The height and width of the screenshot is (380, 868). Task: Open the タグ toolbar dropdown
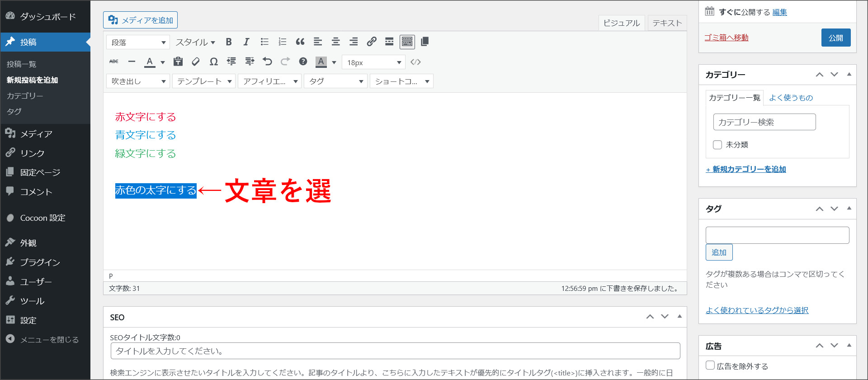point(335,81)
